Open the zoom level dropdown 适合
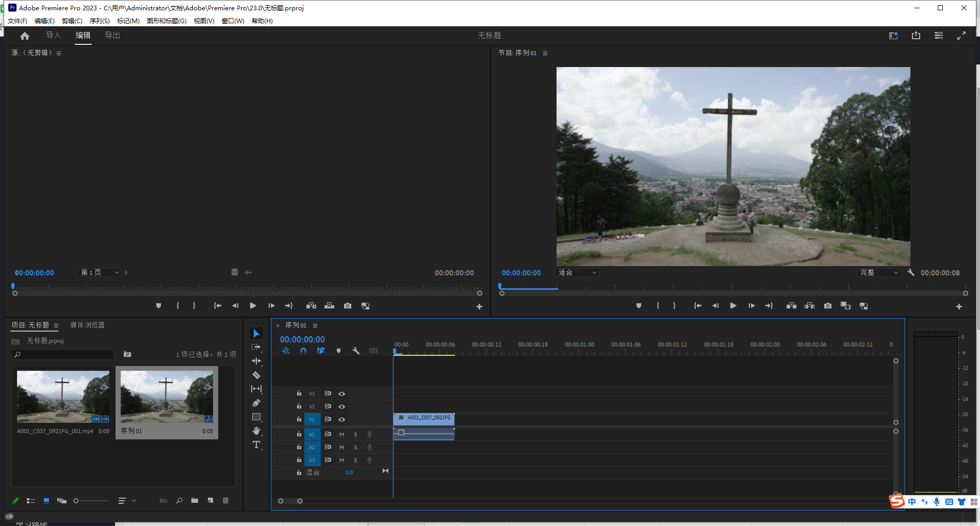Viewport: 980px width, 526px height. (x=577, y=272)
